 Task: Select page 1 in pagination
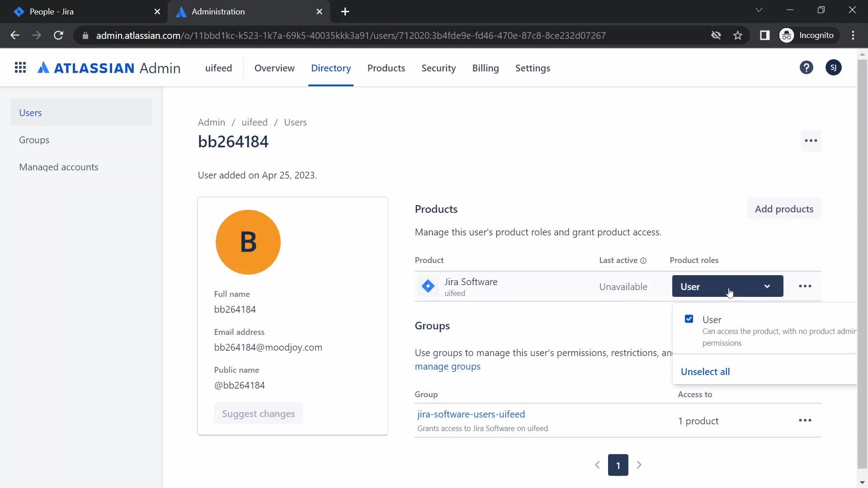618,465
